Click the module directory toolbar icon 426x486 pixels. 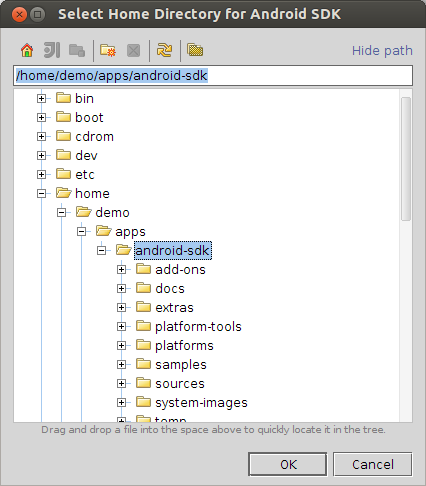77,51
